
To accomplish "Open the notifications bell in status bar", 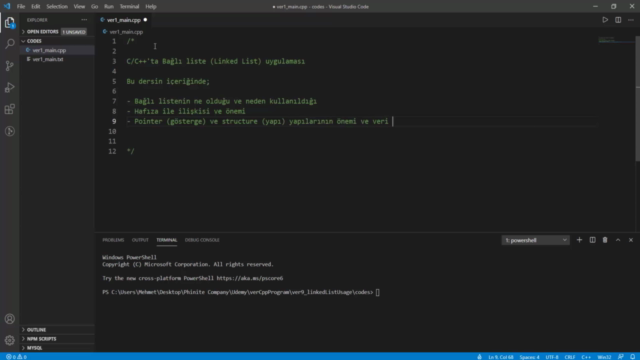I will (x=632, y=357).
